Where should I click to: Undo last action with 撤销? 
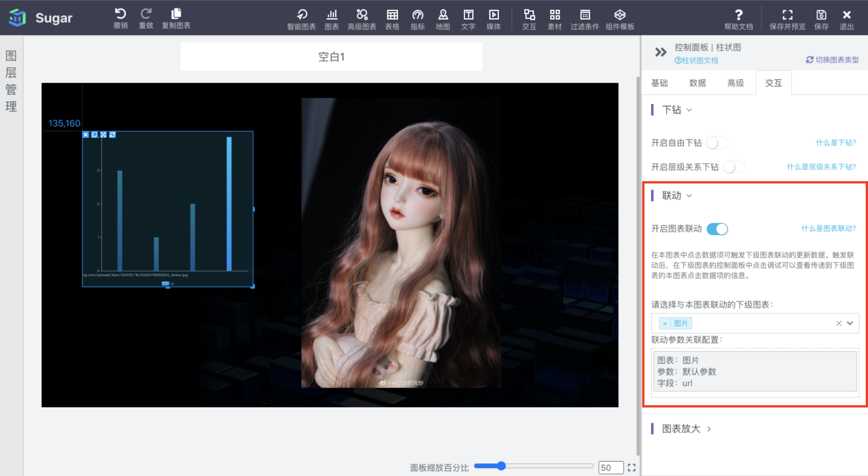120,18
